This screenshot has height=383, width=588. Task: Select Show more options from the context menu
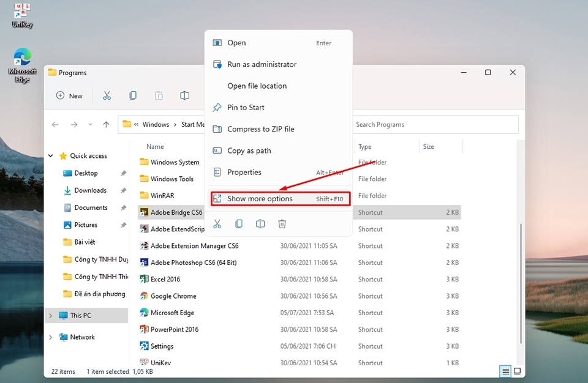(265, 198)
